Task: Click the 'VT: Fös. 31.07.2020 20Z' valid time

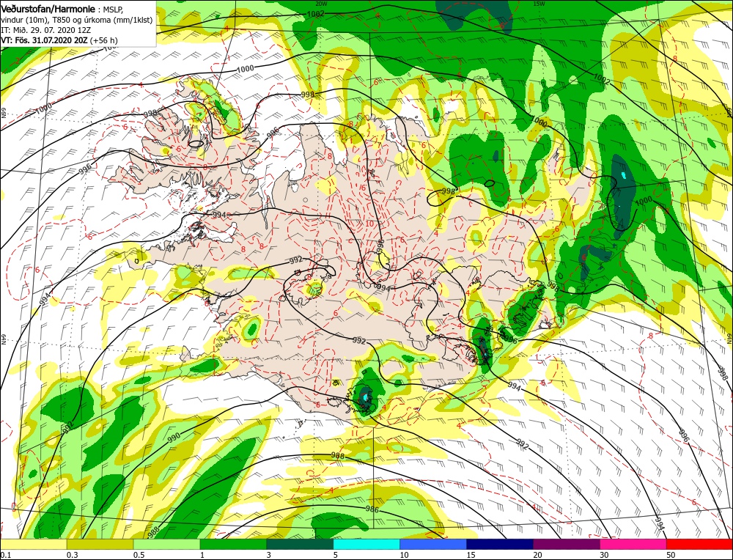Action: (44, 40)
